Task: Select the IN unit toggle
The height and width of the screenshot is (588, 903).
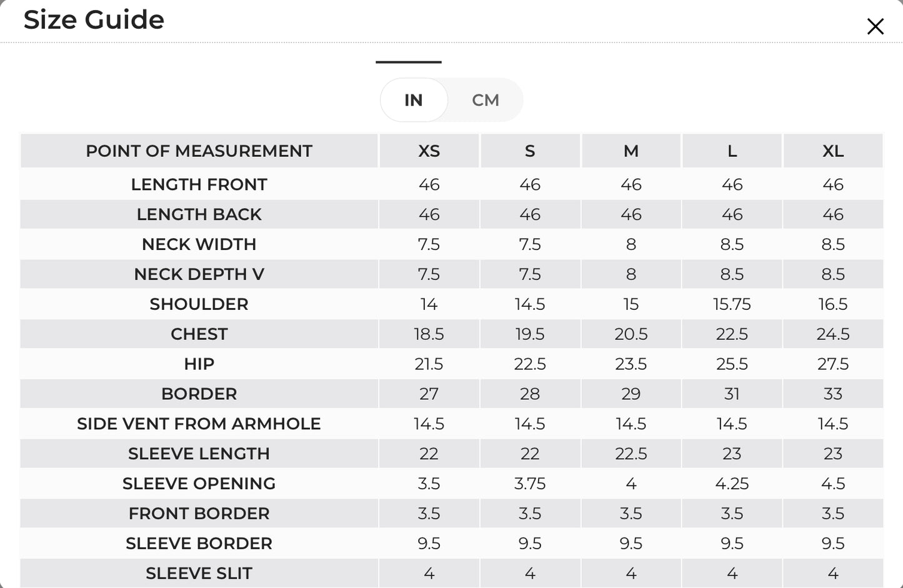Action: pos(414,100)
